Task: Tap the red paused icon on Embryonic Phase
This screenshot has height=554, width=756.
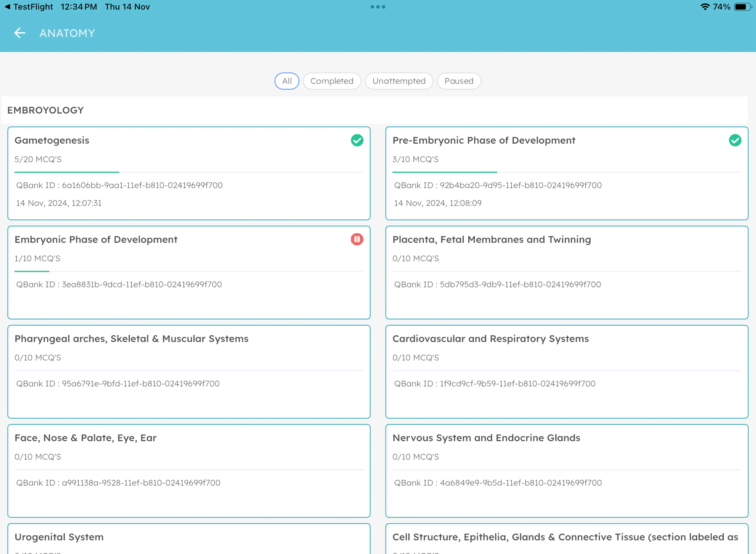Action: tap(357, 239)
